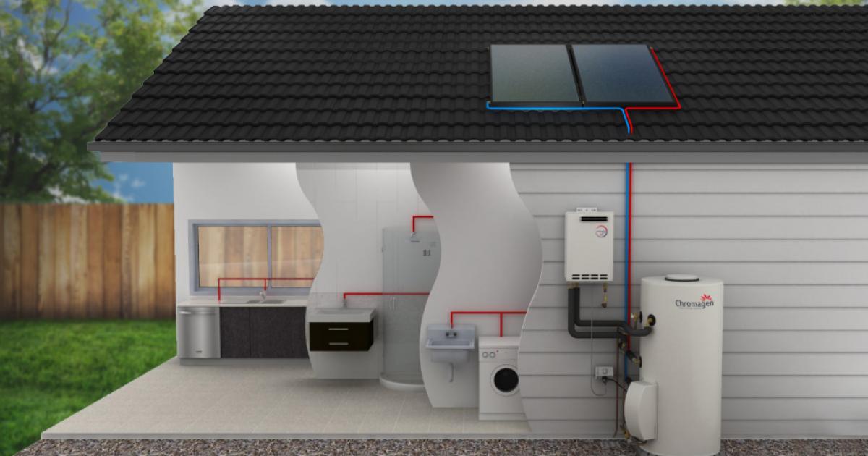Select the front-loading washing machine
The width and height of the screenshot is (868, 456).
point(500,378)
